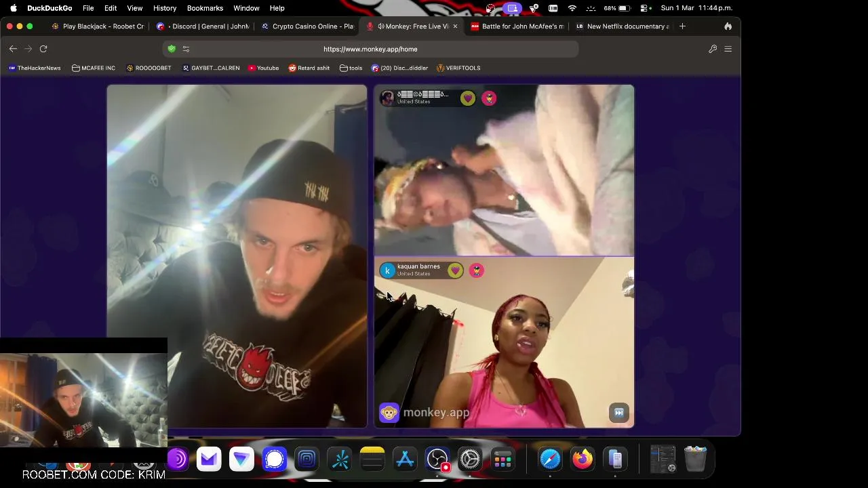Open App Store from the dock
The width and height of the screenshot is (868, 488).
[x=405, y=460]
